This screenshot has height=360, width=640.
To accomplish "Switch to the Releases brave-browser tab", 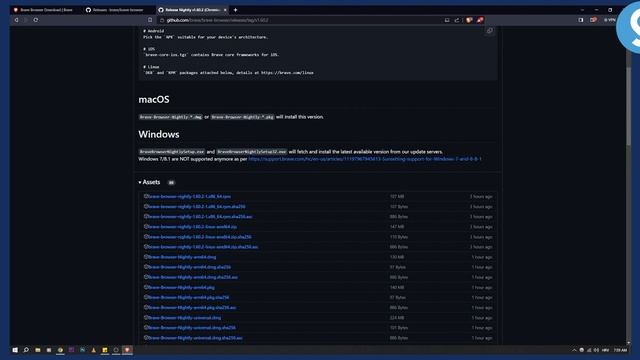I will pos(118,10).
